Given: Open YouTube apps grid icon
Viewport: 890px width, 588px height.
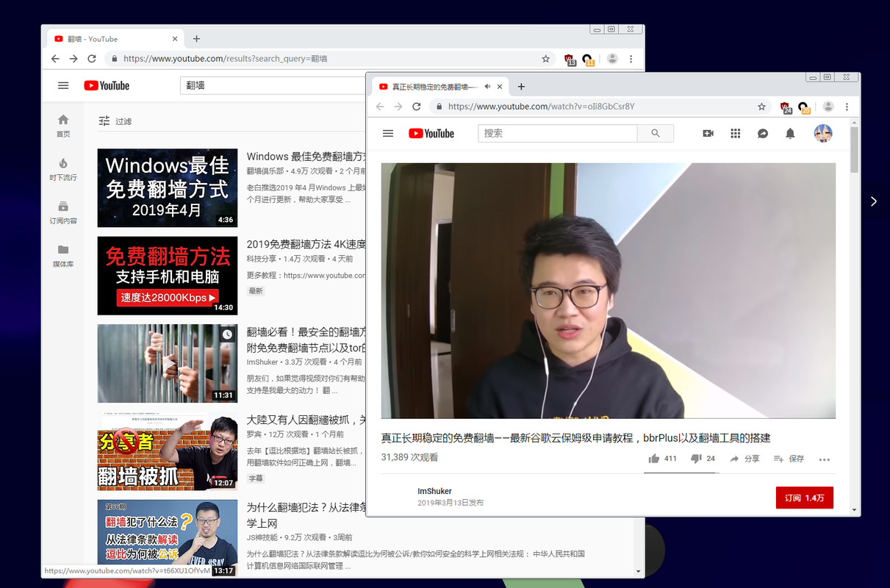Looking at the screenshot, I should pyautogui.click(x=735, y=133).
